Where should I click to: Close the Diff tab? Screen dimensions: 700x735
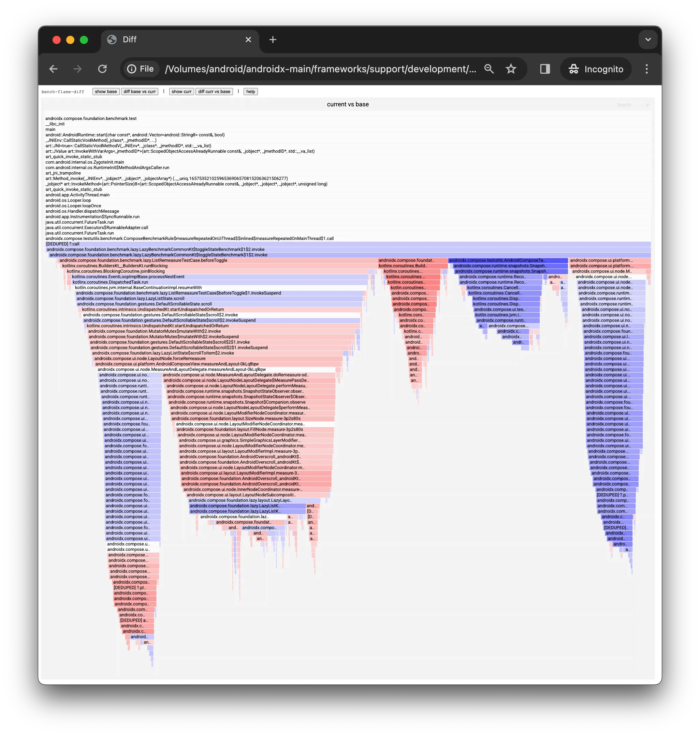(248, 40)
